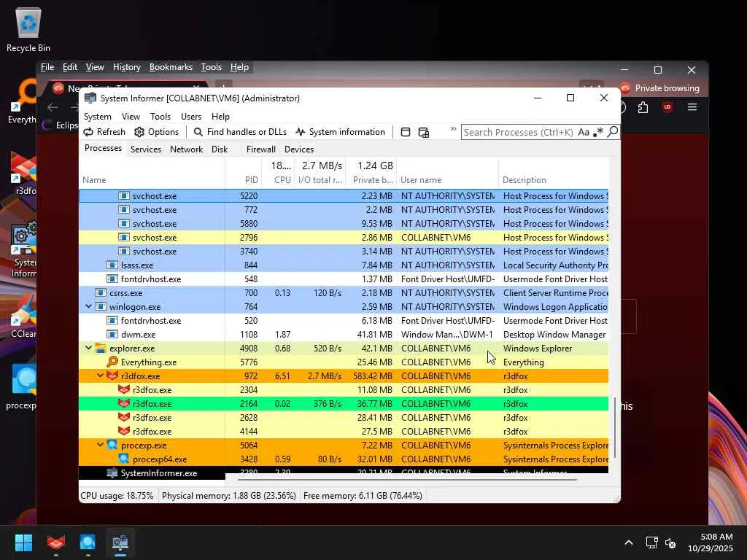Viewport: 747px width, 560px height.
Task: Click the procexp64.exe process icon
Action: [x=124, y=459]
